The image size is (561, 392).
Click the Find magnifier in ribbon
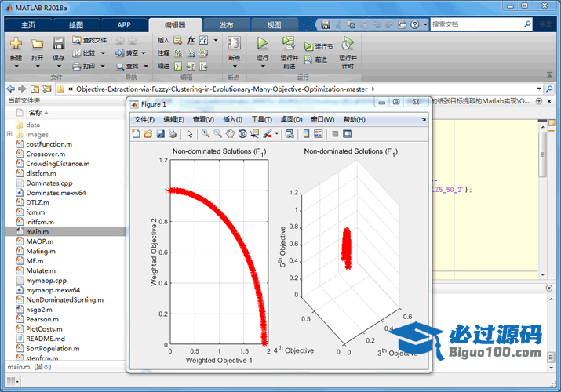[x=120, y=67]
